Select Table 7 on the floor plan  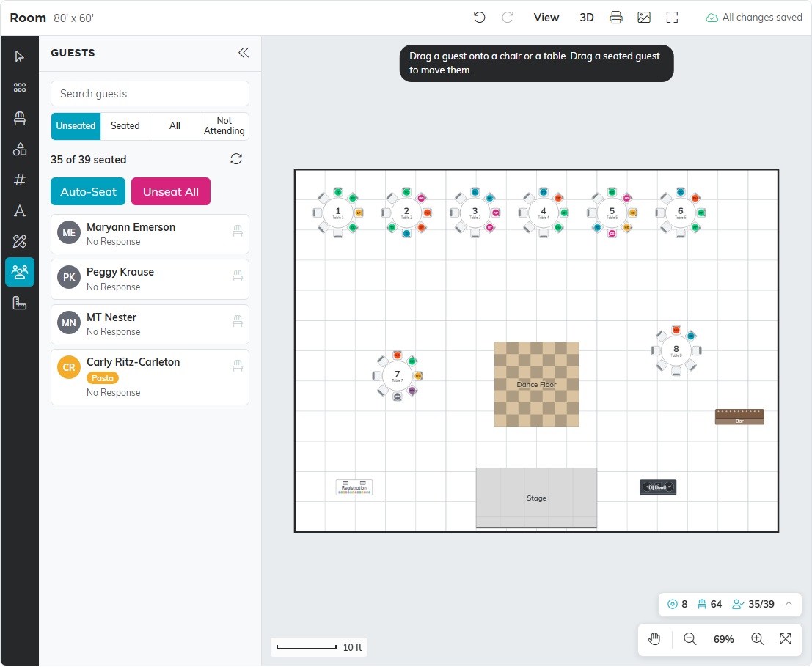(x=397, y=376)
